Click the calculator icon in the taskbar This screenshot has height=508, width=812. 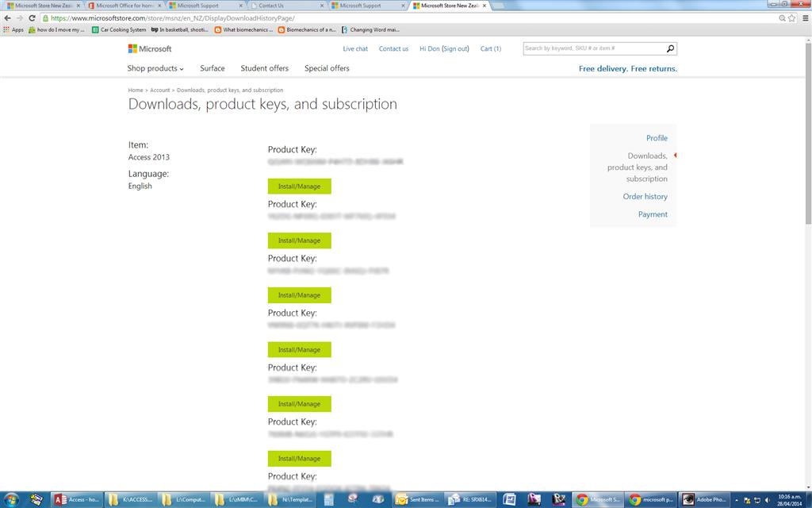point(329,500)
